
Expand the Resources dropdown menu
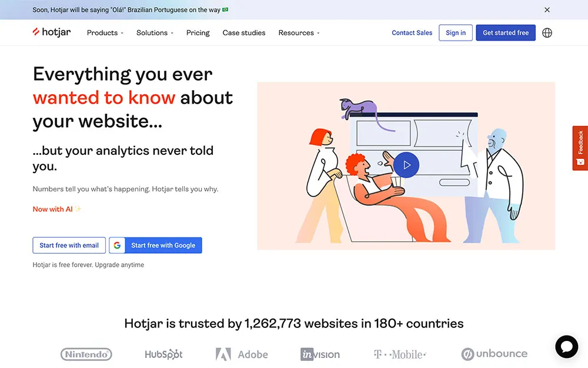click(x=299, y=32)
